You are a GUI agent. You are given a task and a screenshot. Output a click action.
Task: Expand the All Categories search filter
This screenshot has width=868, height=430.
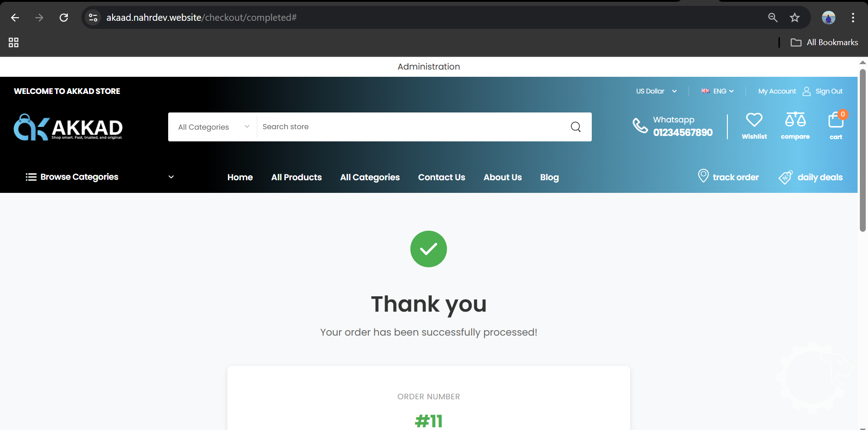coord(213,127)
